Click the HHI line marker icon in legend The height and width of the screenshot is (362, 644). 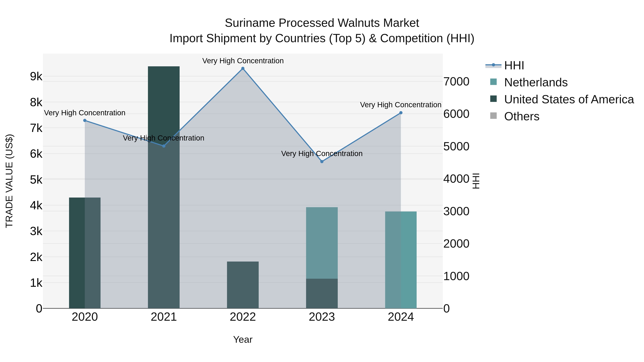[x=494, y=65]
